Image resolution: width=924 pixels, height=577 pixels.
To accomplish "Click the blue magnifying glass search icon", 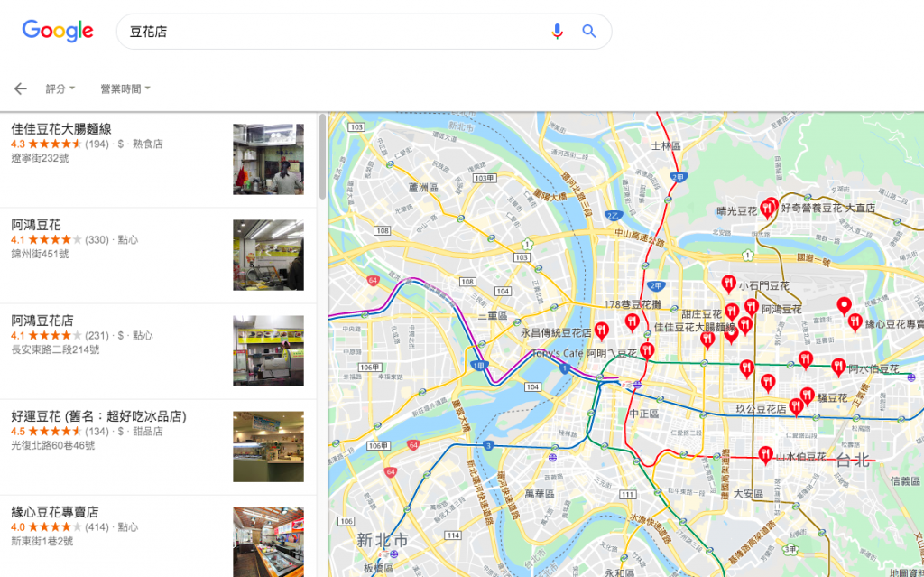I will (589, 32).
